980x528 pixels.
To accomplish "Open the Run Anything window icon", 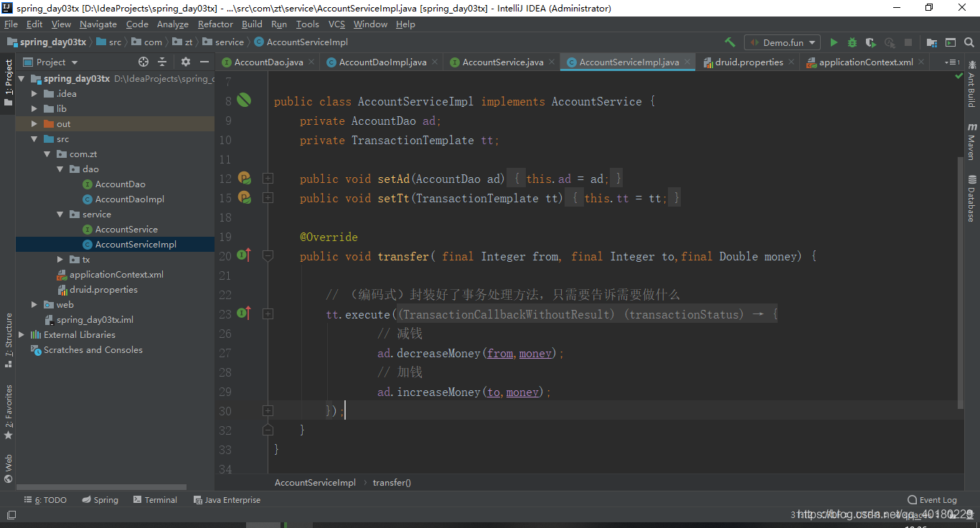I will tap(951, 42).
